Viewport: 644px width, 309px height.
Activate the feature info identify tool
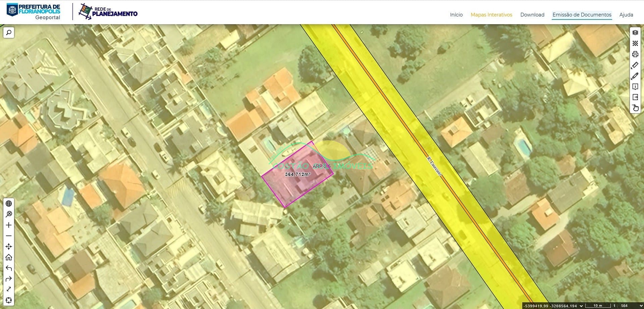[x=635, y=87]
